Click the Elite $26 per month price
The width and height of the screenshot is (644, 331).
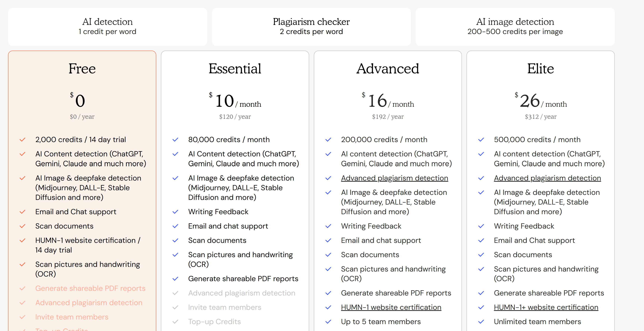[541, 101]
